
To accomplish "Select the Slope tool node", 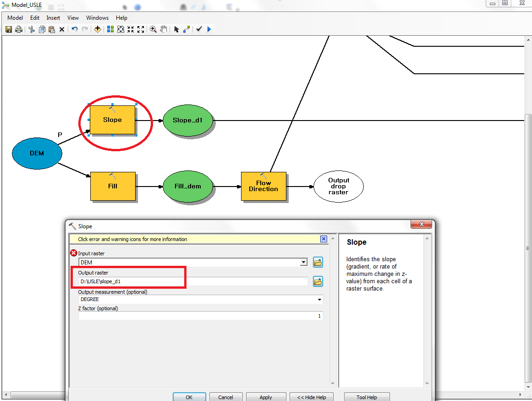I will (x=112, y=120).
